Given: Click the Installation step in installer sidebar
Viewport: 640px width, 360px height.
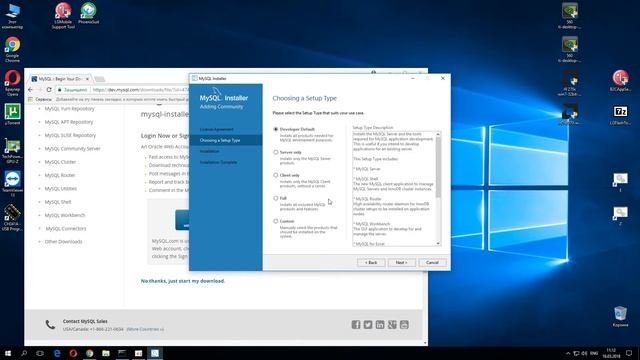Looking at the screenshot, I should tap(209, 151).
